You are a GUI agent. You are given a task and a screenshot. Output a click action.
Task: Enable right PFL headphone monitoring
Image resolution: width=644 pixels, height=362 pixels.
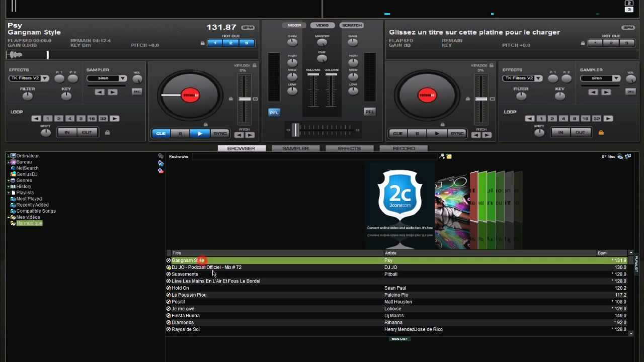click(370, 112)
